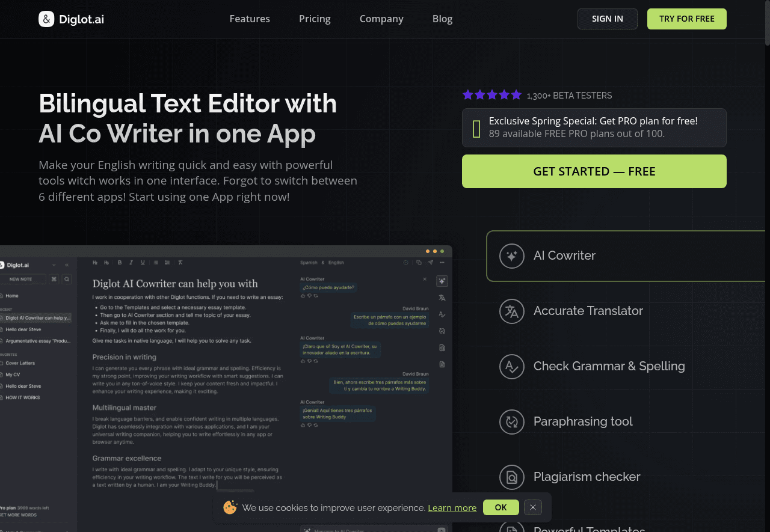
Task: Choose the Accurate Translator feature icon
Action: coord(511,311)
